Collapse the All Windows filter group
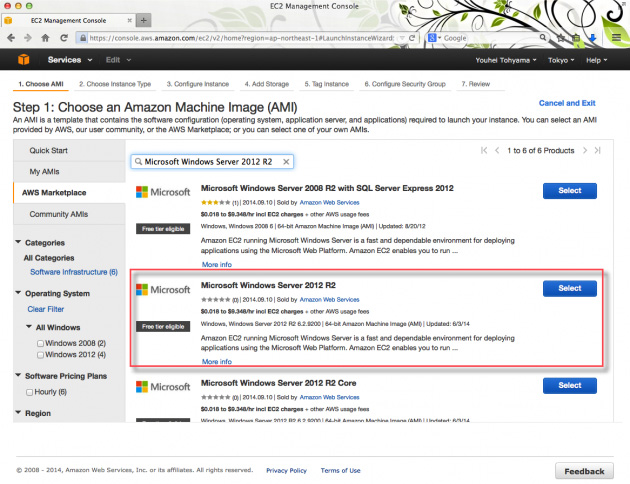 click(29, 327)
